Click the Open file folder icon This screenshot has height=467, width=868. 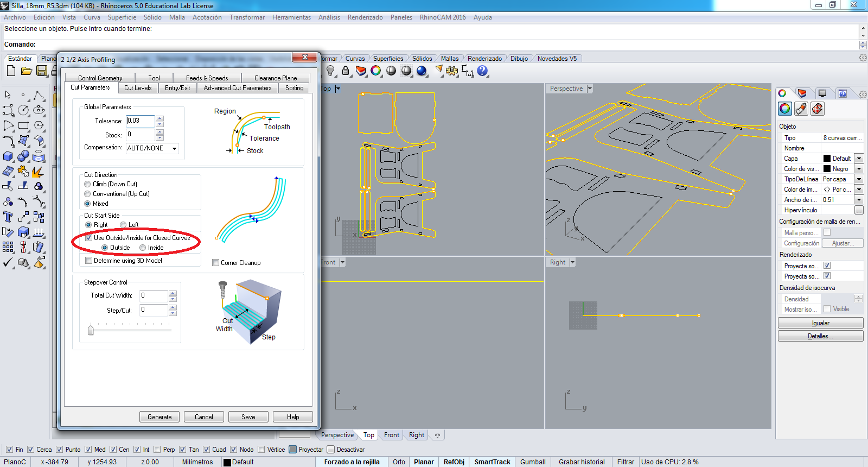tap(26, 71)
